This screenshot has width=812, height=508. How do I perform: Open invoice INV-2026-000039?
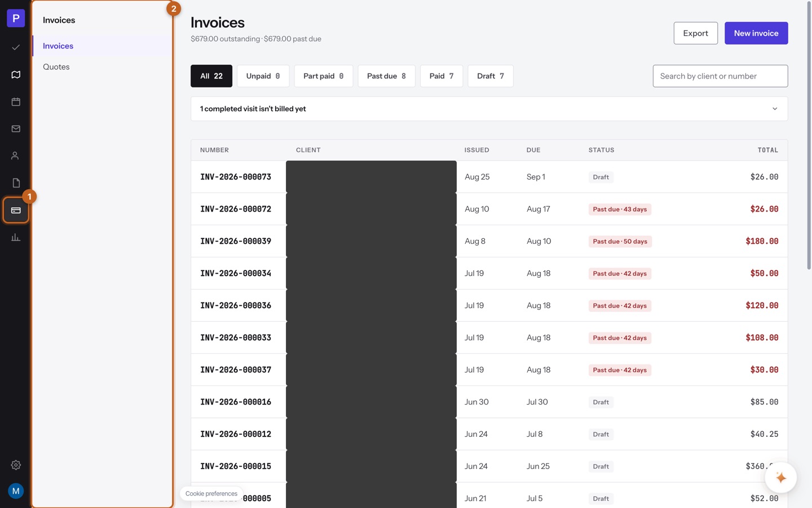click(236, 242)
